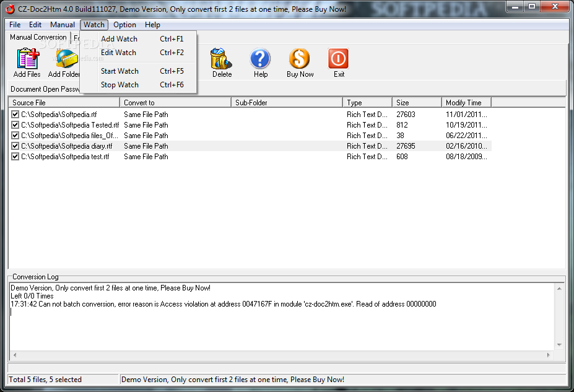Sort by the Convert to column header
Viewport: 574px width, 392px height.
point(176,102)
